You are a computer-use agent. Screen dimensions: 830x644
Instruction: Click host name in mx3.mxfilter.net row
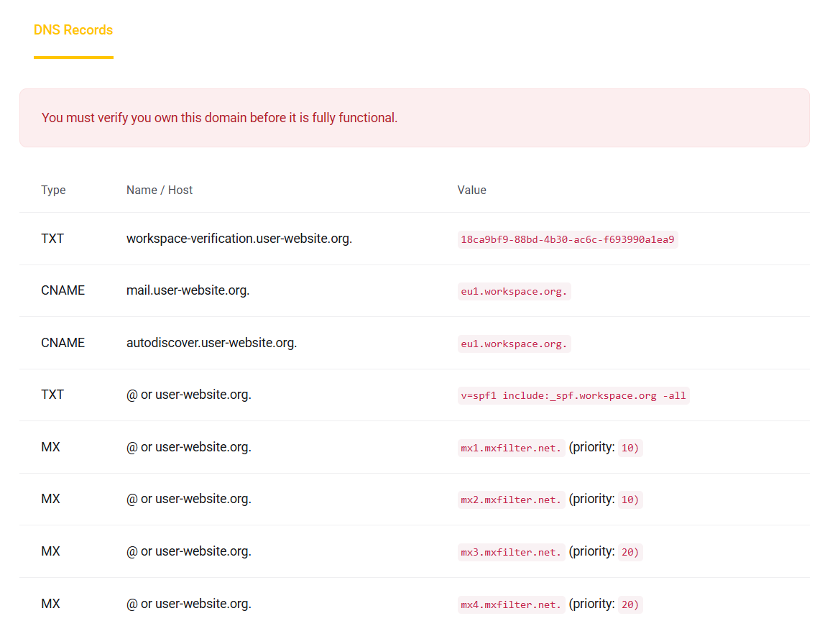[188, 552]
